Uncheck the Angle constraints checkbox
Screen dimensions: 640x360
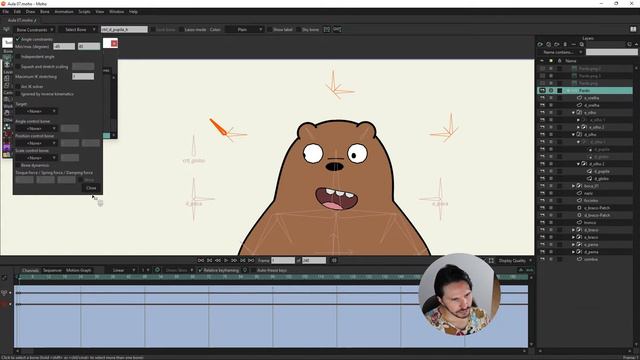[x=18, y=39]
